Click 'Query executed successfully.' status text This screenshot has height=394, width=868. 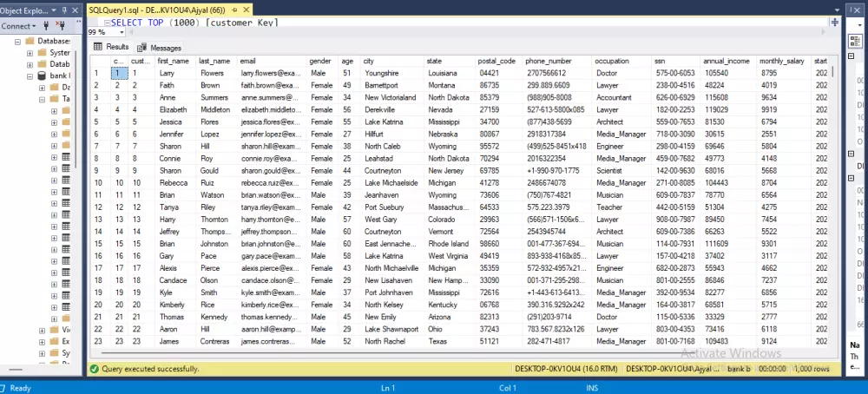[x=150, y=369]
